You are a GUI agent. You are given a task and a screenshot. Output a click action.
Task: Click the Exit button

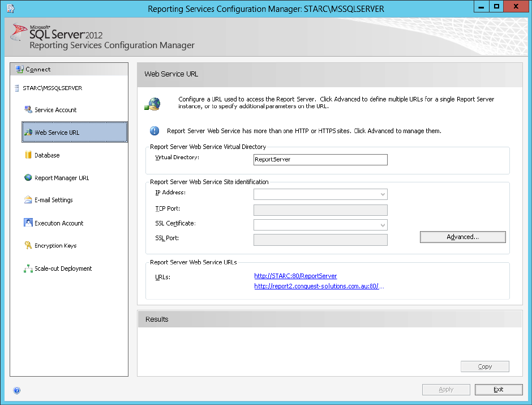(x=499, y=389)
